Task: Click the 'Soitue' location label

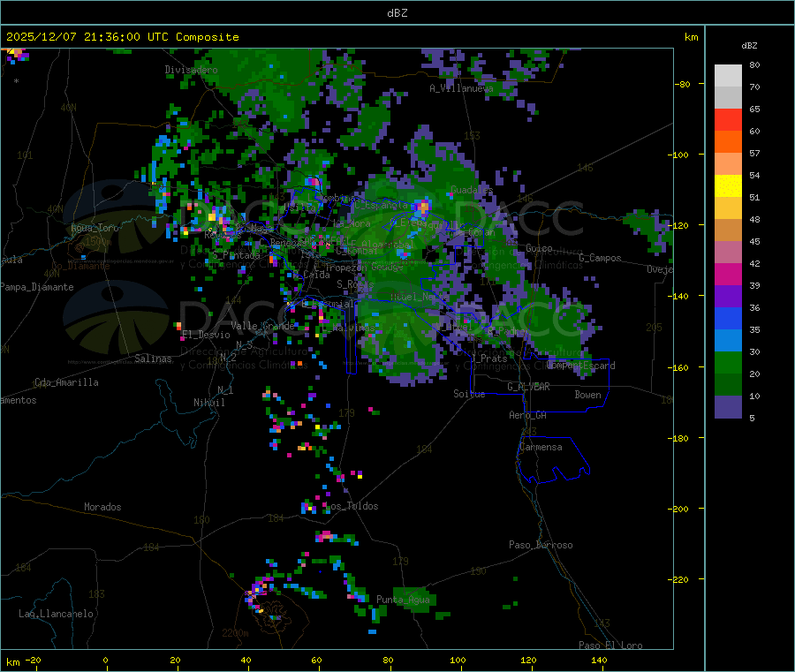Action: tap(469, 394)
